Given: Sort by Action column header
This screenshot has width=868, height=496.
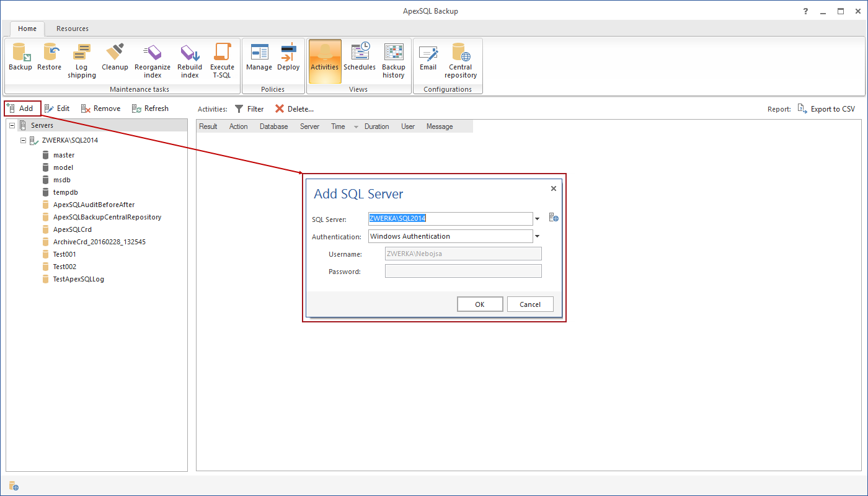Looking at the screenshot, I should click(239, 126).
